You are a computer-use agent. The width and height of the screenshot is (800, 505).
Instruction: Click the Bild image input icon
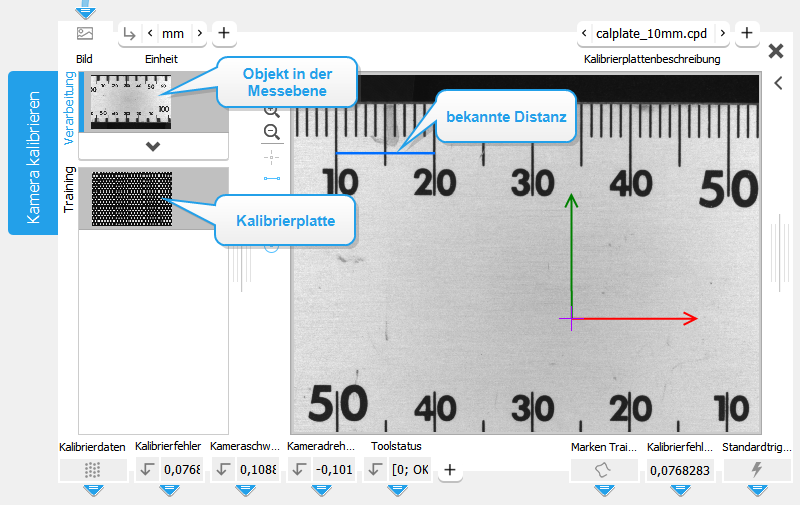[85, 33]
